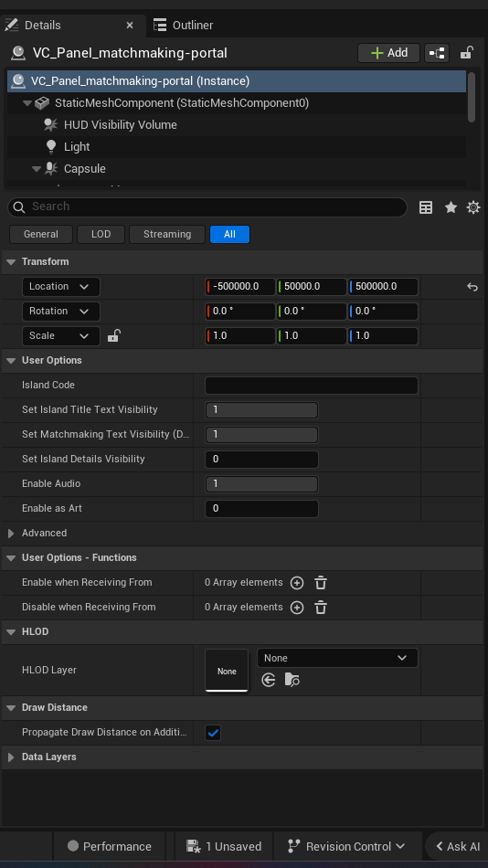Open Details view settings gear
Screen dimensions: 488x868
click(473, 207)
